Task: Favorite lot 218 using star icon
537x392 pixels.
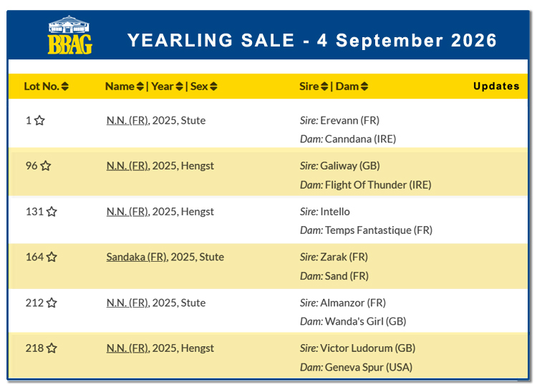Action: 52,348
